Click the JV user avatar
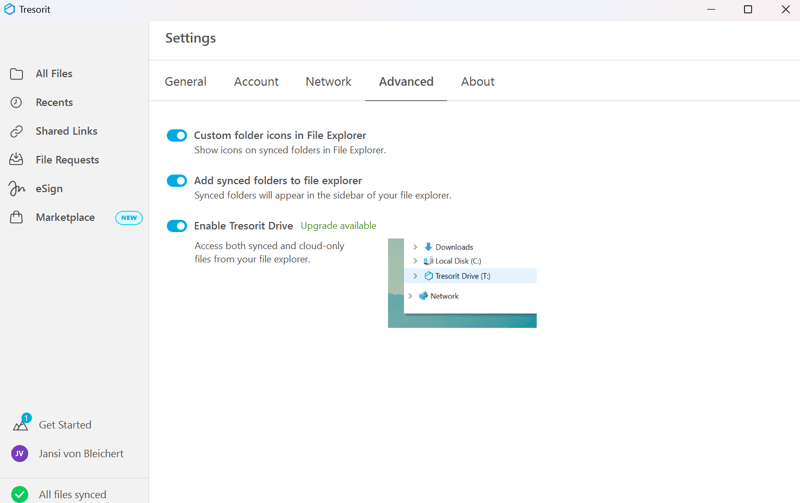800x503 pixels. point(20,454)
